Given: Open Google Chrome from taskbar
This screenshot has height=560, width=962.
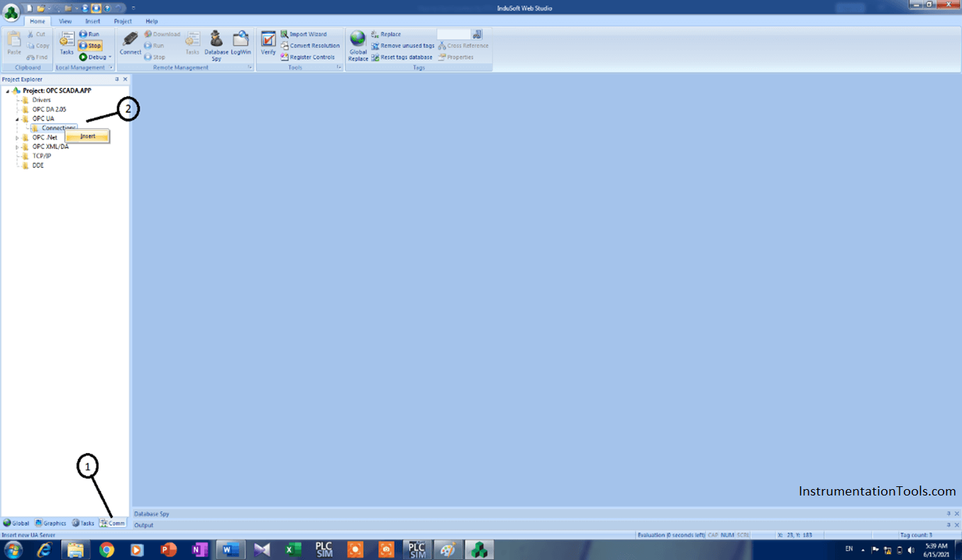Looking at the screenshot, I should [106, 549].
